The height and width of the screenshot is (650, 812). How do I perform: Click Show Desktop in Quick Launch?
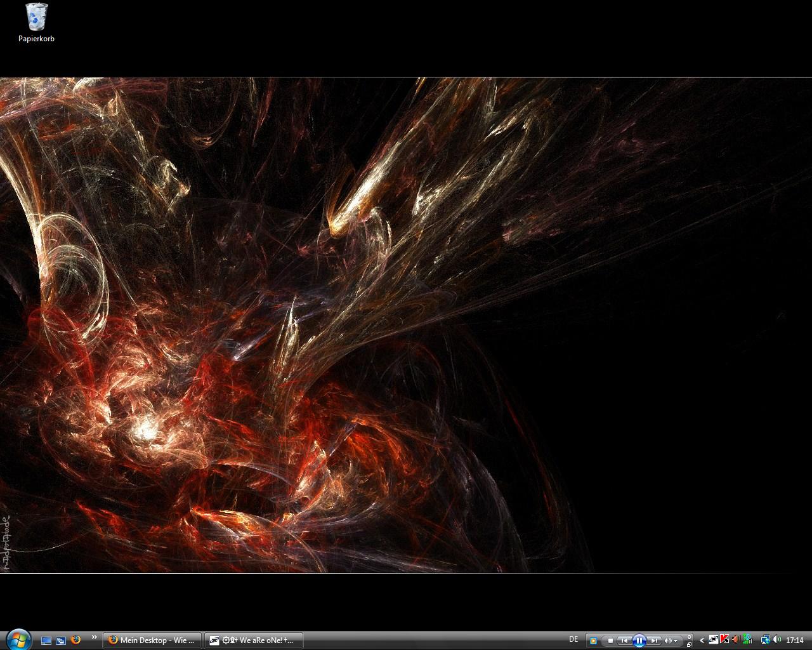tap(46, 640)
